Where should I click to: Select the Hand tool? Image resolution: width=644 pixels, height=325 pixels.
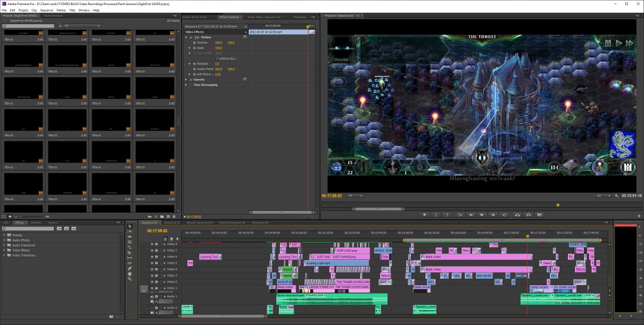(x=130, y=274)
